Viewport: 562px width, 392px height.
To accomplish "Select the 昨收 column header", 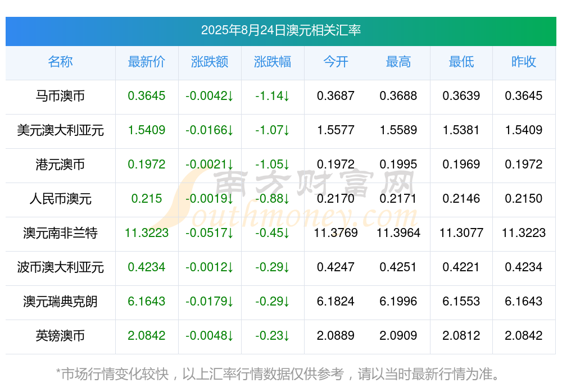I will point(524,62).
